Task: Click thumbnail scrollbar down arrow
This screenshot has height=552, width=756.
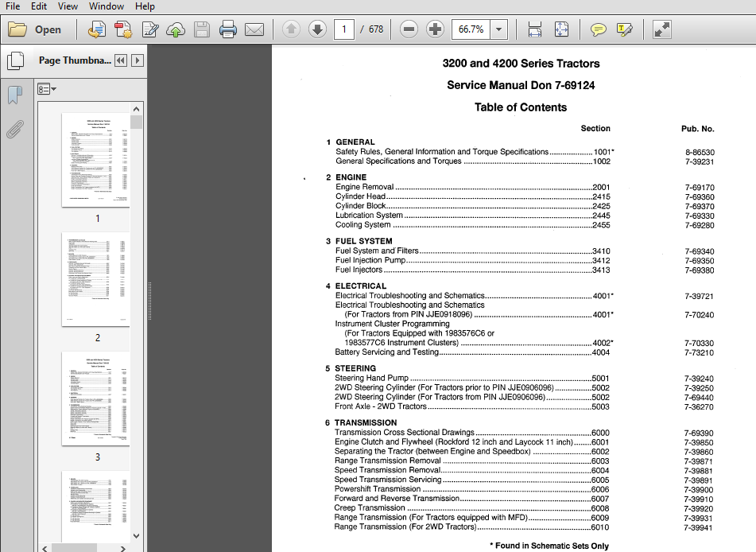Action: (137, 536)
